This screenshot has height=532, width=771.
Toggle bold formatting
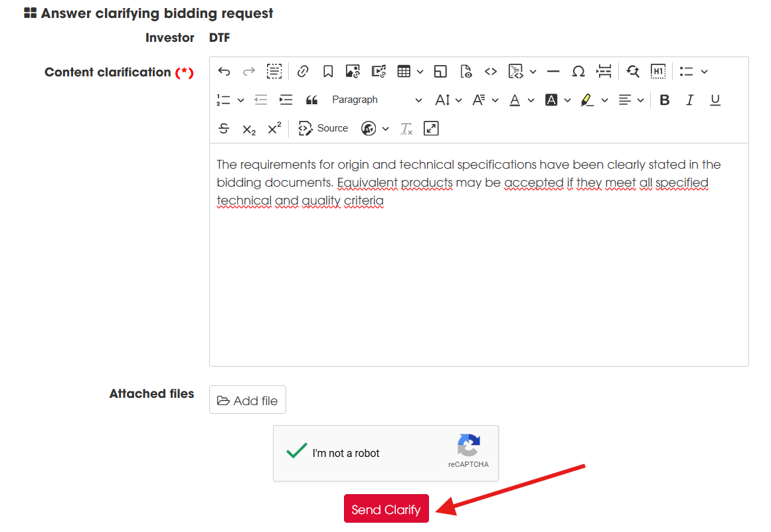click(x=664, y=100)
